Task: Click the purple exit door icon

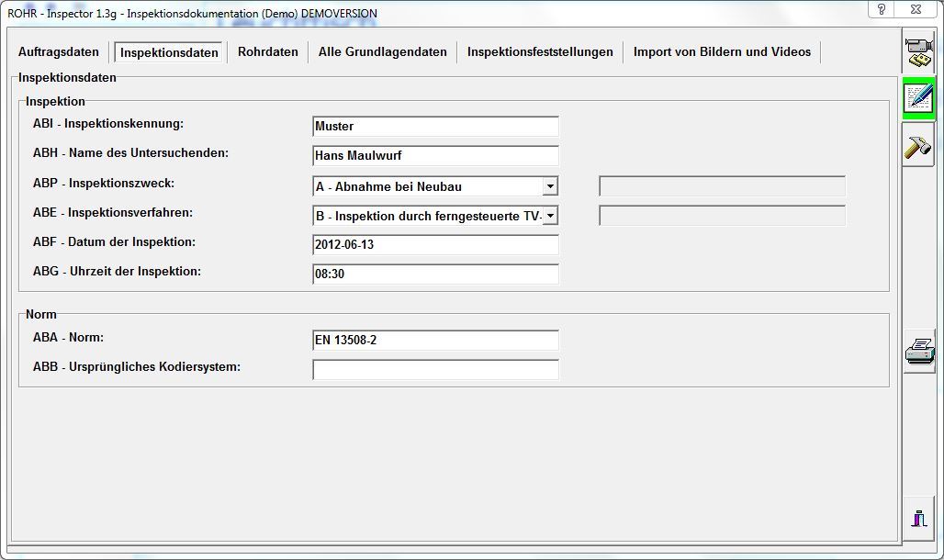Action: tap(919, 518)
